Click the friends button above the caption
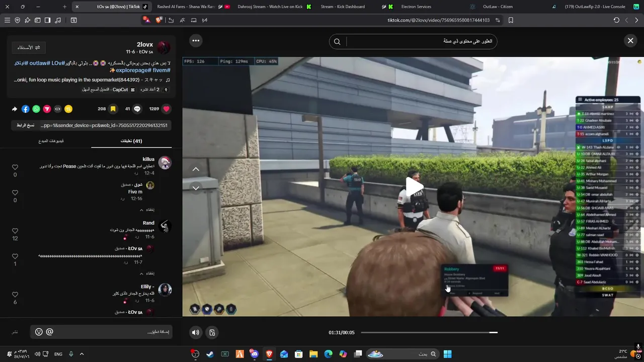 (29, 47)
